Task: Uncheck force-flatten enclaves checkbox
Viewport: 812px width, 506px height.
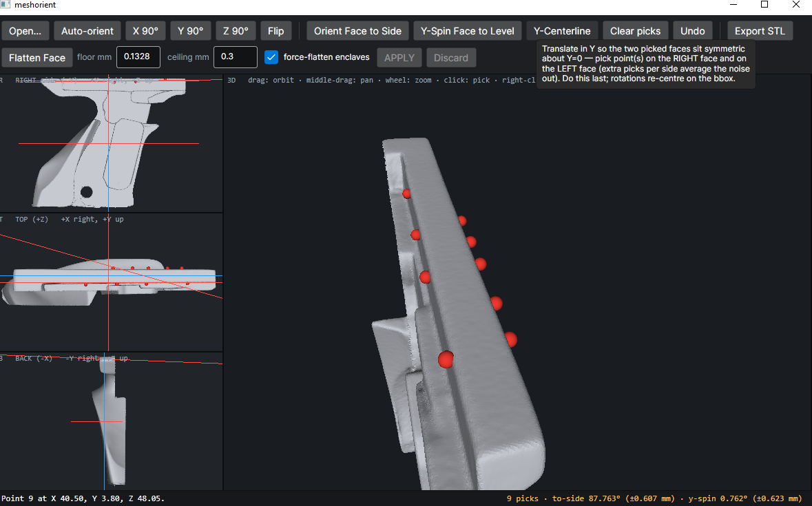Action: click(271, 57)
